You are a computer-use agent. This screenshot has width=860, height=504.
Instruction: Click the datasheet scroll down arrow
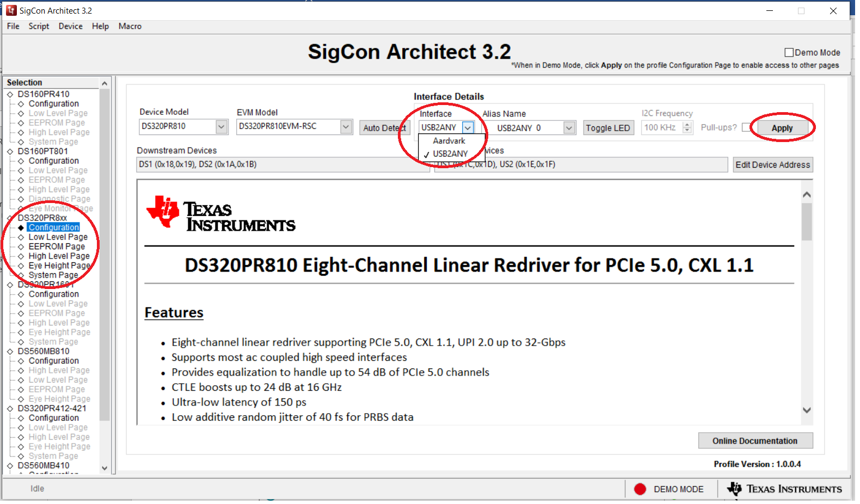point(807,410)
